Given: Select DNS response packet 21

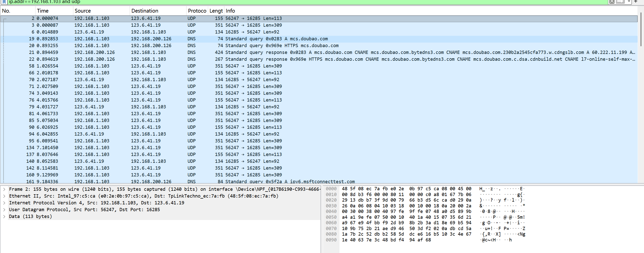Looking at the screenshot, I should click(319, 52).
